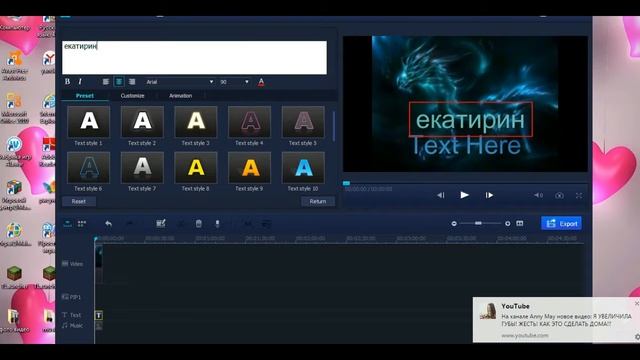Delete the selected clip

(199, 224)
